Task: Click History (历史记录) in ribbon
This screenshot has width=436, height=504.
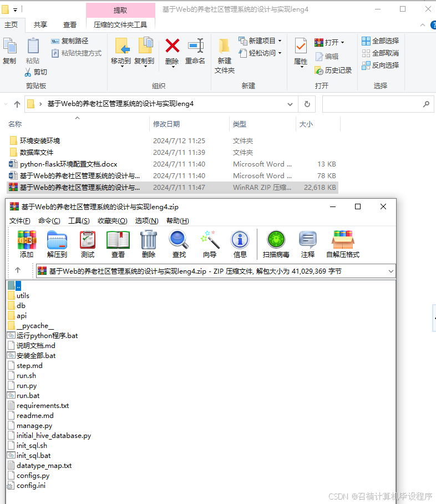Action: point(333,70)
